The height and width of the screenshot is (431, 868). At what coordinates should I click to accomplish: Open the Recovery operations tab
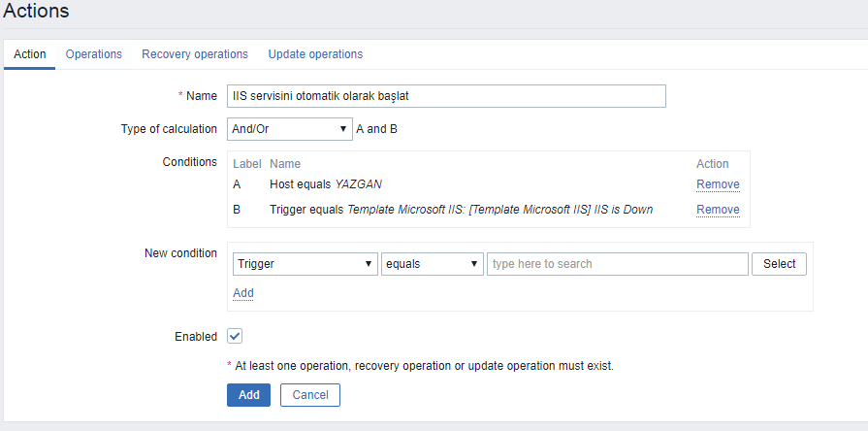pos(195,54)
